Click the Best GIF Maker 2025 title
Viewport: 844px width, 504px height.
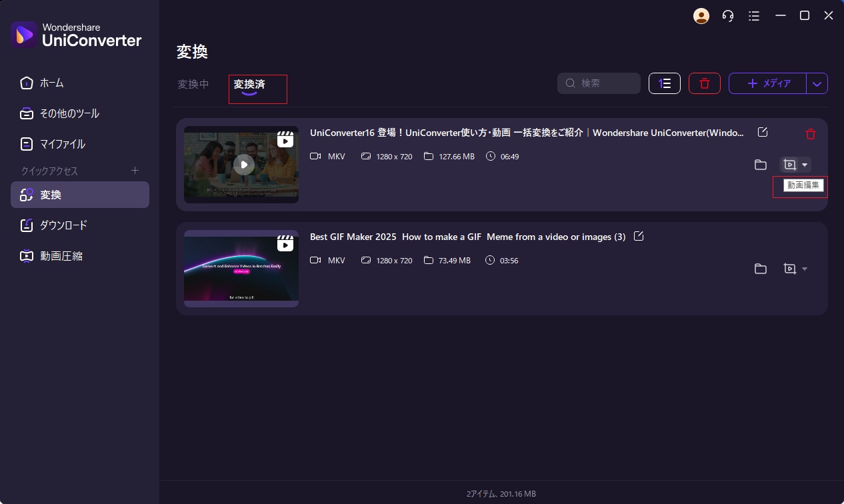(468, 237)
